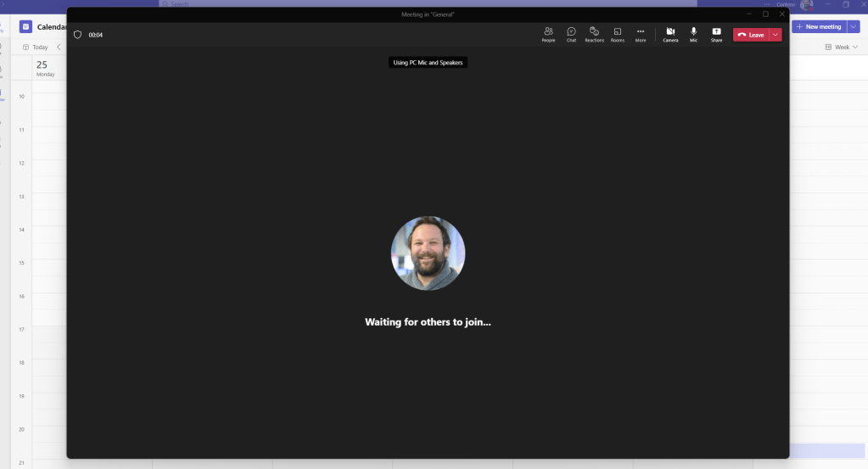Screen dimensions: 868x469
Task: Open the People participants panel
Action: coord(548,34)
